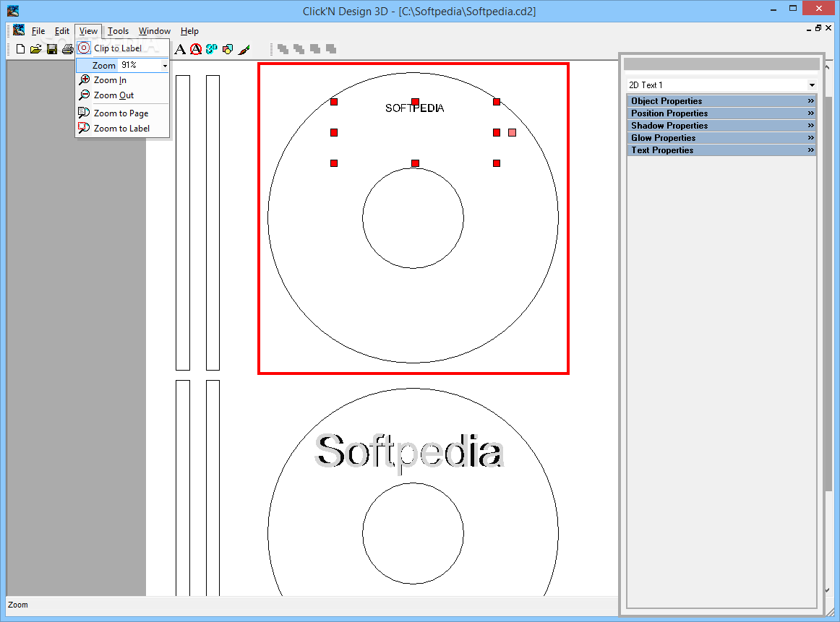Viewport: 840px width, 622px height.
Task: Choose Zoom to Label entry
Action: coord(123,128)
